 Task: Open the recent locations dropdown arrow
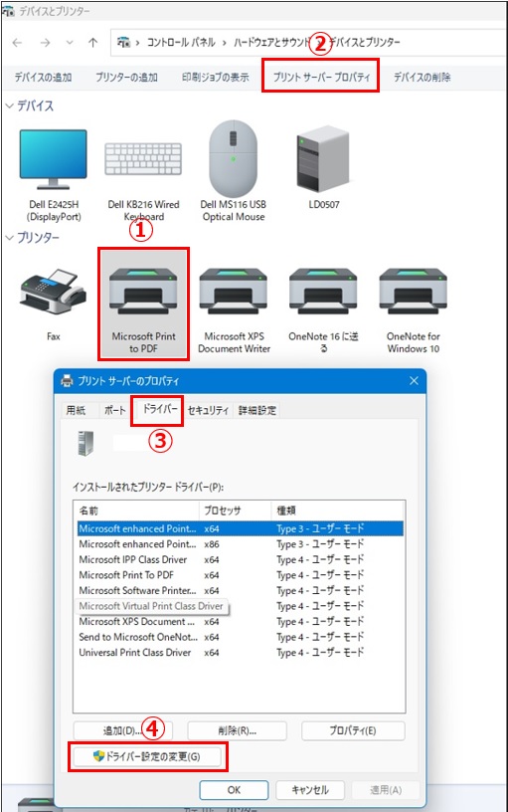[70, 43]
